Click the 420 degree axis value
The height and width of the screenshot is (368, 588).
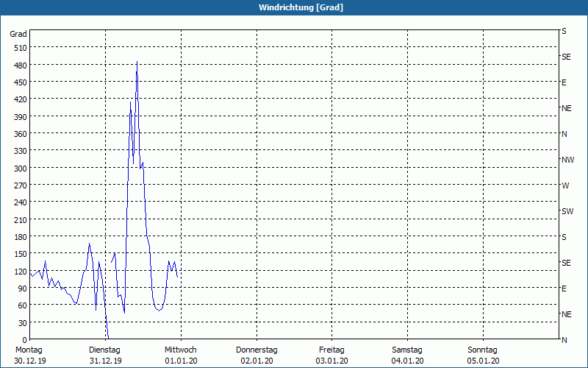pos(21,99)
